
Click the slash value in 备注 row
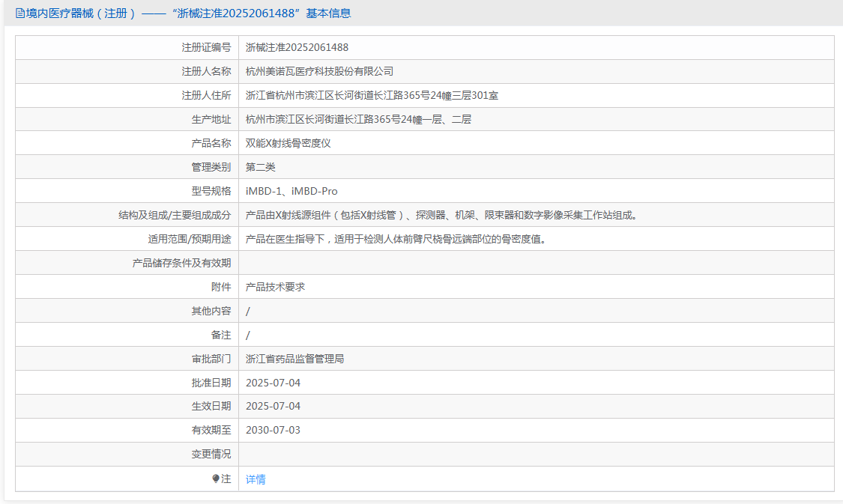[248, 336]
